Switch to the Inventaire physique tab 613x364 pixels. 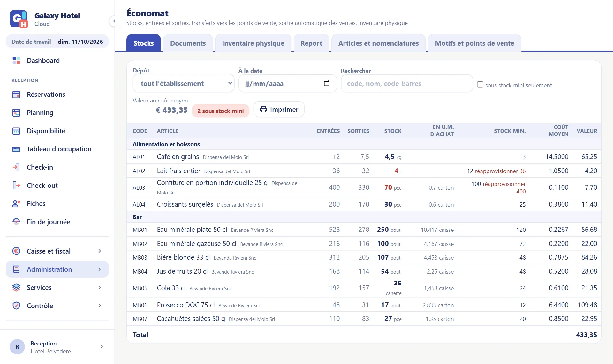253,43
